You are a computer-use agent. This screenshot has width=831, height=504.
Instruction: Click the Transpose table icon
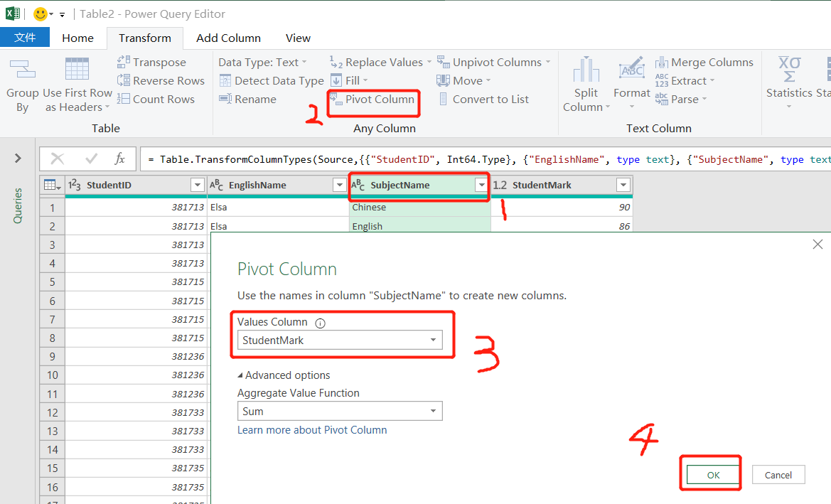pos(124,63)
